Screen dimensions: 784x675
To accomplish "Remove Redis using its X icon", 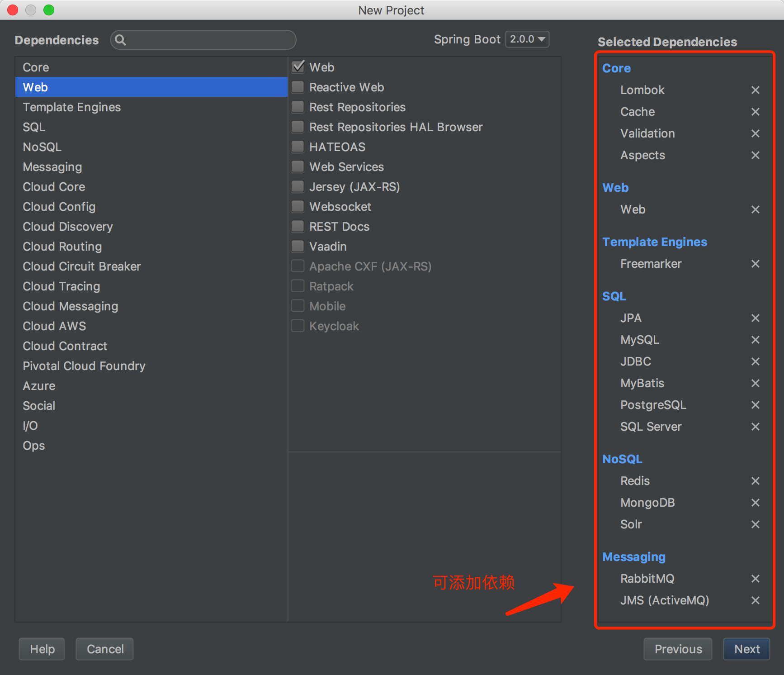I will tap(755, 481).
